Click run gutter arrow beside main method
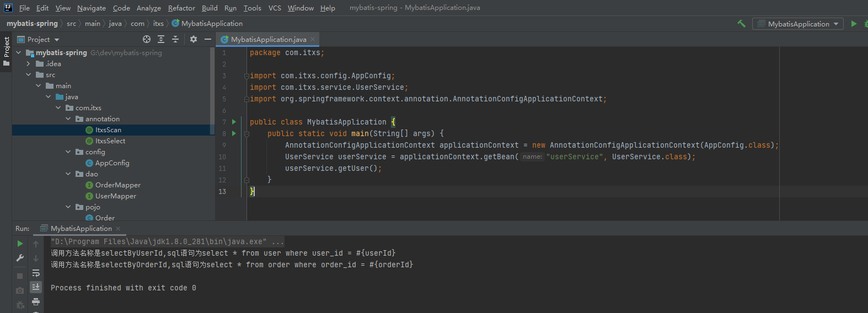The width and height of the screenshot is (868, 313). 234,133
